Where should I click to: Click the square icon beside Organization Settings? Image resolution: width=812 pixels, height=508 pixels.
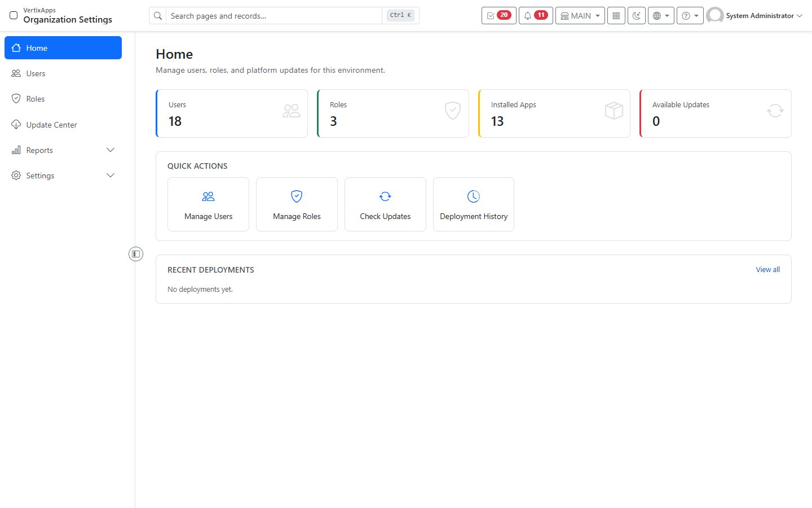14,15
